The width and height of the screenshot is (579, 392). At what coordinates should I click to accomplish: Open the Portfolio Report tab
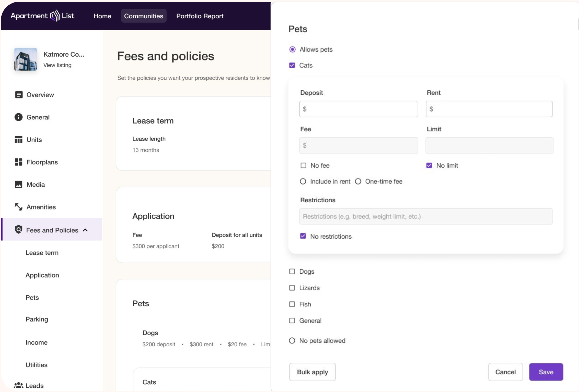[x=200, y=16]
